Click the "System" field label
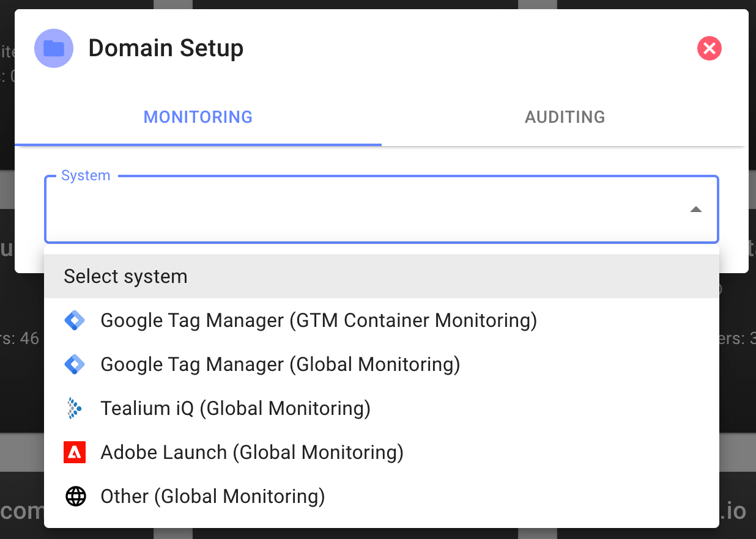The image size is (756, 539). (x=86, y=176)
